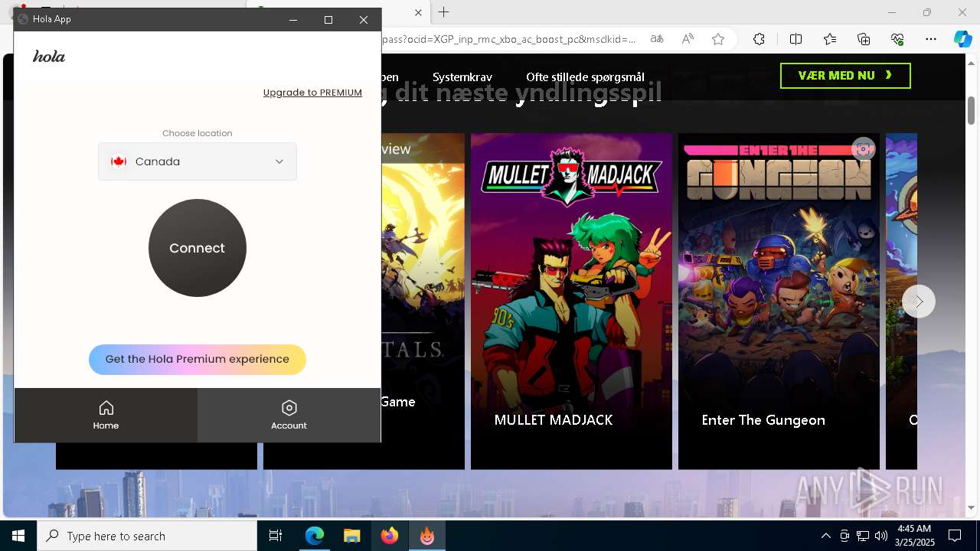Click the Canada flag icon
Viewport: 980px width, 551px height.
point(118,161)
